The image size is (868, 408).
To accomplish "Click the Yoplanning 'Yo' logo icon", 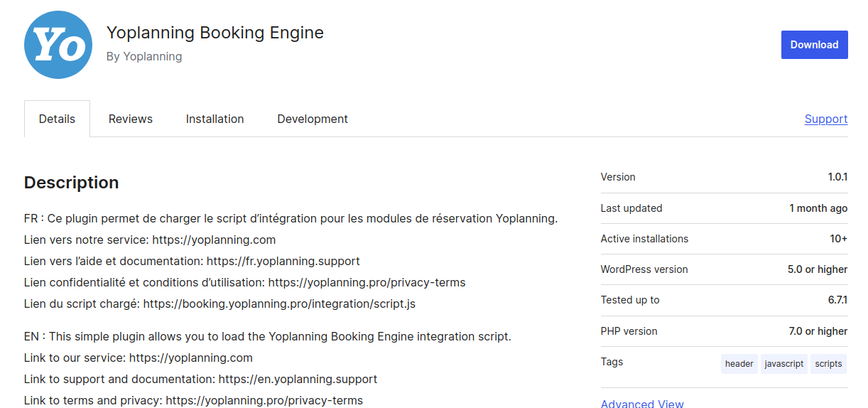I will pyautogui.click(x=58, y=45).
